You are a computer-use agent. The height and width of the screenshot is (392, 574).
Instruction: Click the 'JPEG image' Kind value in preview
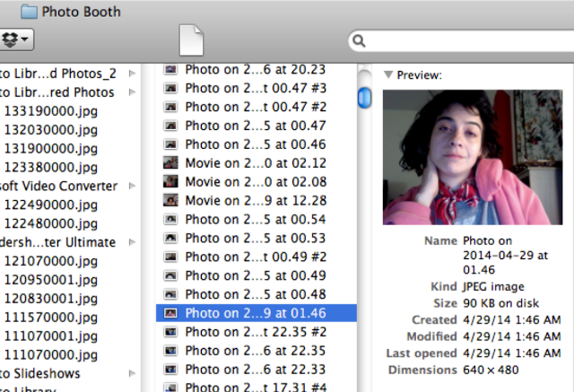click(493, 286)
